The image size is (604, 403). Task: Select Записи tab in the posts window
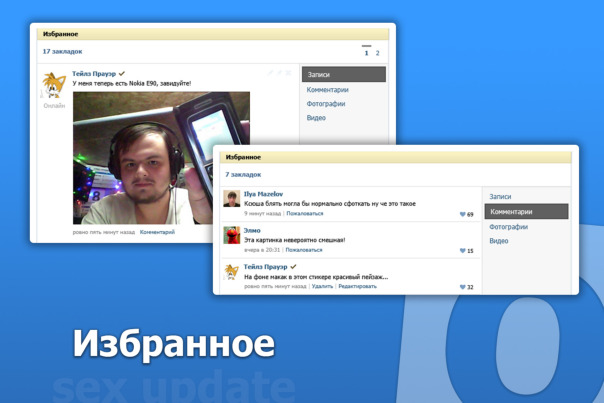tap(344, 74)
